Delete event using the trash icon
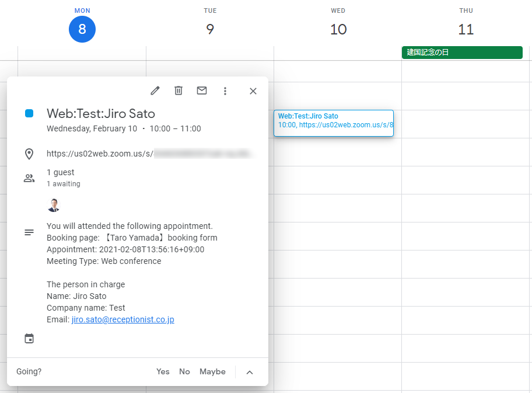Screen dimensions: 532x393 pyautogui.click(x=178, y=91)
